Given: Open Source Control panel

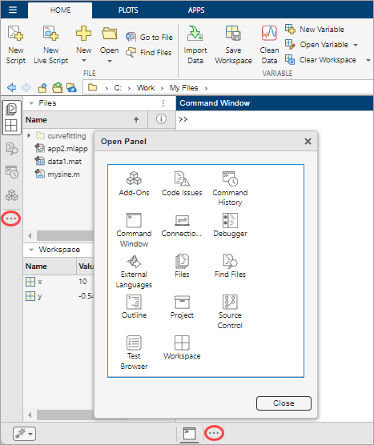Looking at the screenshot, I should (x=230, y=311).
